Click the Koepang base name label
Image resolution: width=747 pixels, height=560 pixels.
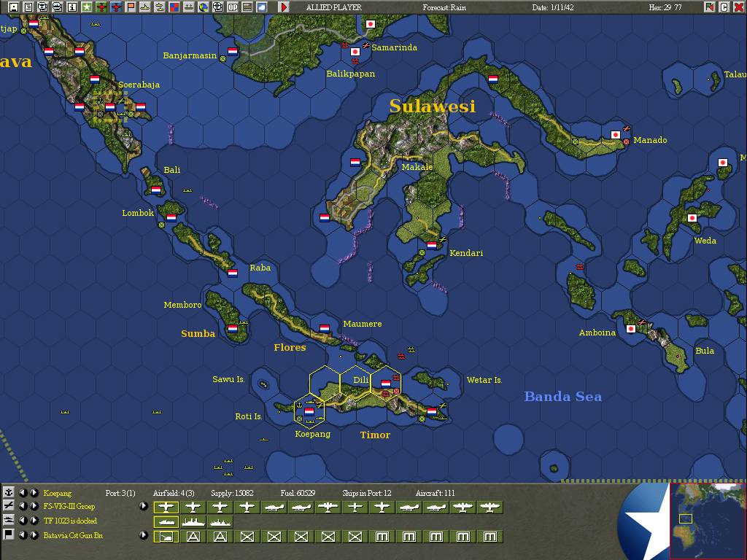tap(58, 492)
